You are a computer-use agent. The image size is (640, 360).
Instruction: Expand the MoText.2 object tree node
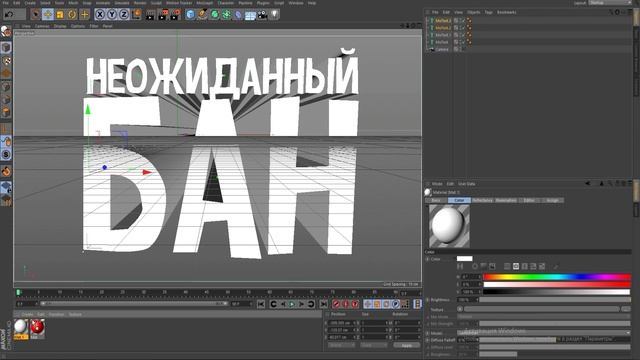428,28
